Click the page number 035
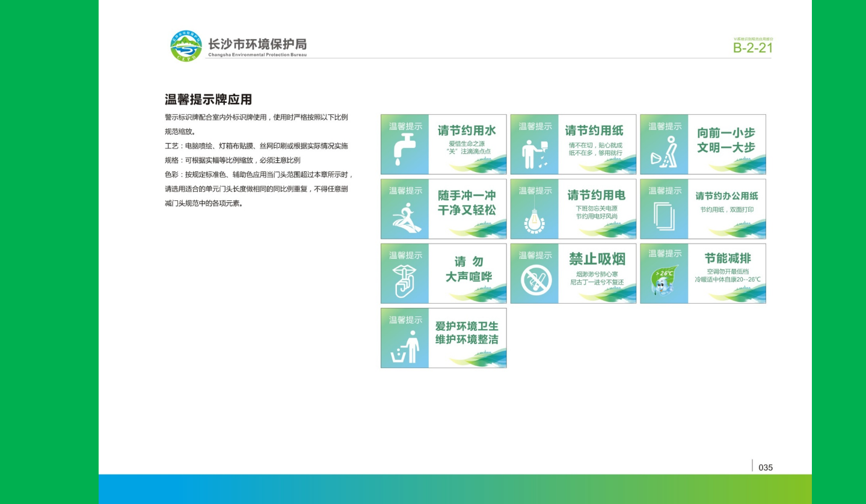The height and width of the screenshot is (504, 866). (x=765, y=467)
